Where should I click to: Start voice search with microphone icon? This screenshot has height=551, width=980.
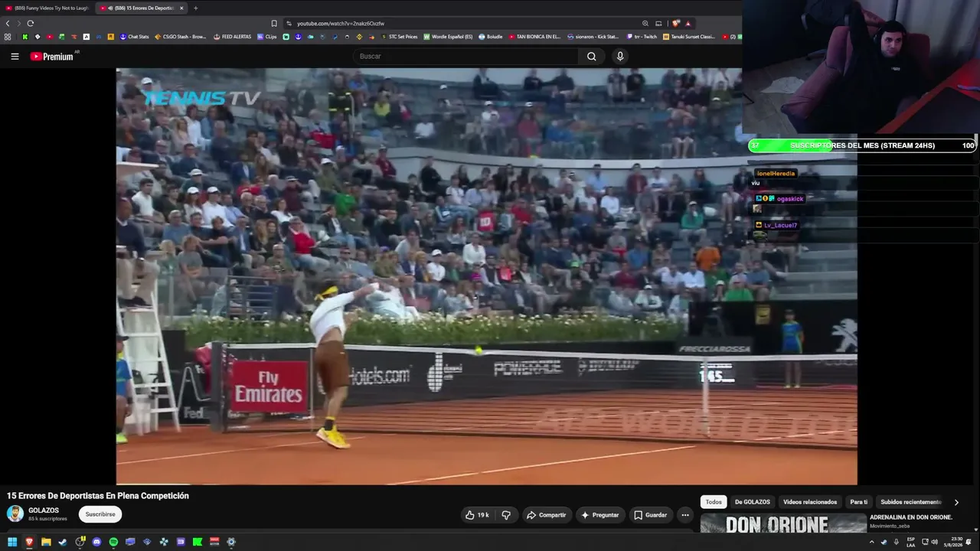click(620, 56)
